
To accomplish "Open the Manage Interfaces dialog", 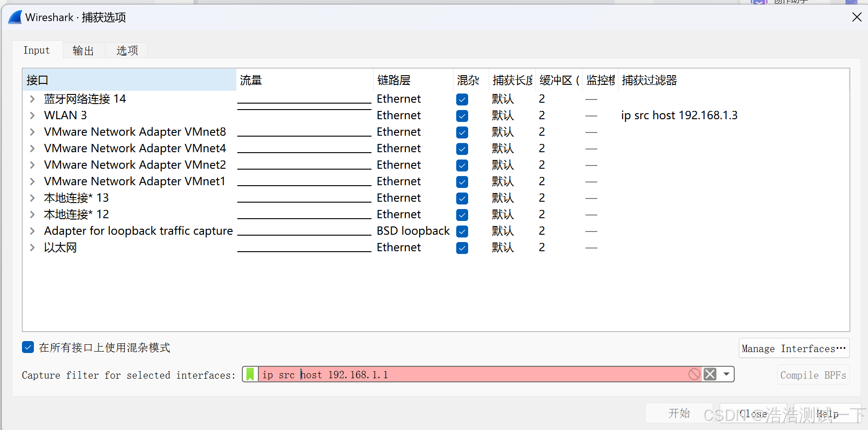I will [794, 348].
